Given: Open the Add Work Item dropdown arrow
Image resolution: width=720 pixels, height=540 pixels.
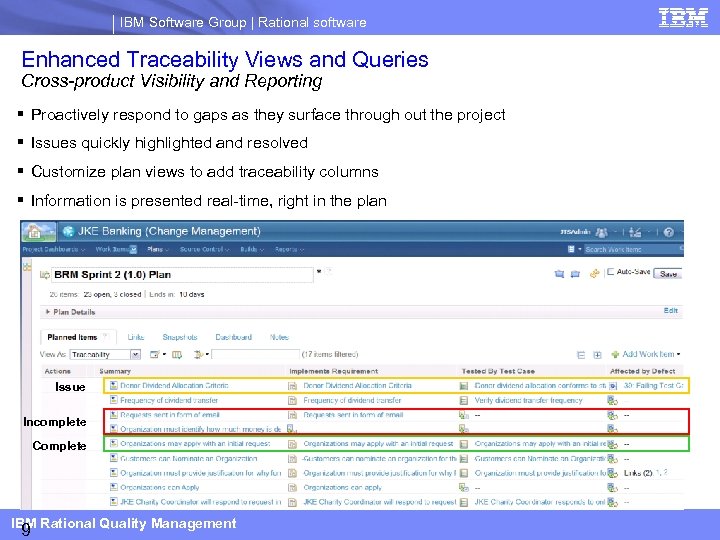Looking at the screenshot, I should pyautogui.click(x=679, y=354).
